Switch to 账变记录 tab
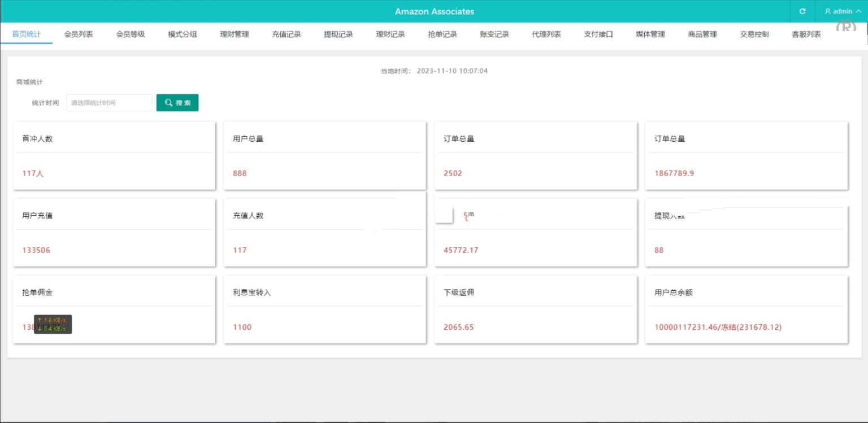The height and width of the screenshot is (423, 868). (494, 34)
